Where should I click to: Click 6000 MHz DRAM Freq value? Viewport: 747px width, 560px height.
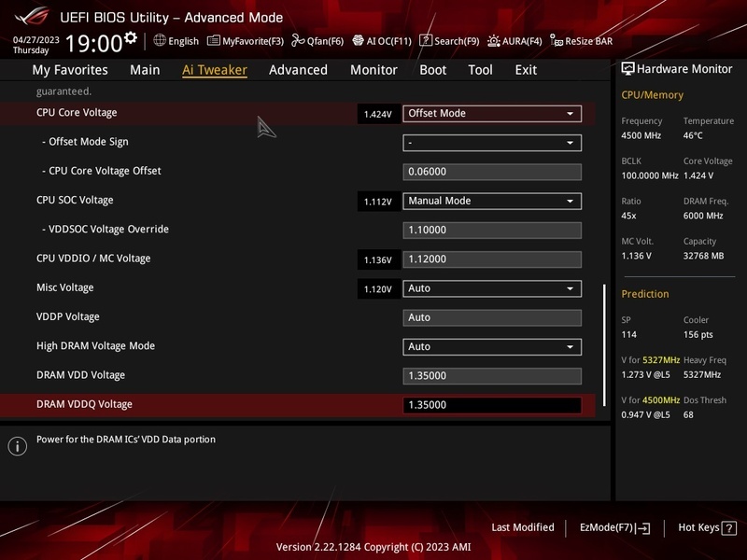[x=703, y=216]
